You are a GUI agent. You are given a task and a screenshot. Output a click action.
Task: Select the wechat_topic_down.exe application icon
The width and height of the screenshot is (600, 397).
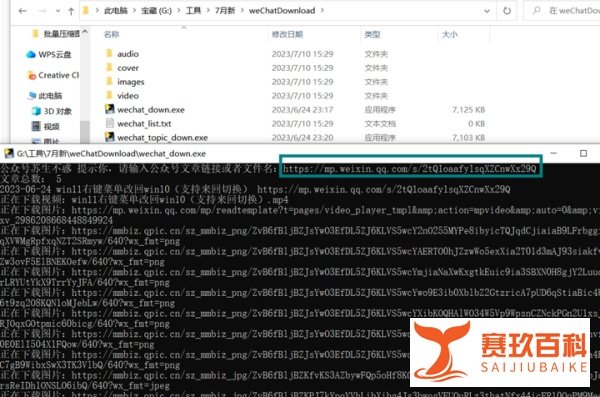[109, 137]
